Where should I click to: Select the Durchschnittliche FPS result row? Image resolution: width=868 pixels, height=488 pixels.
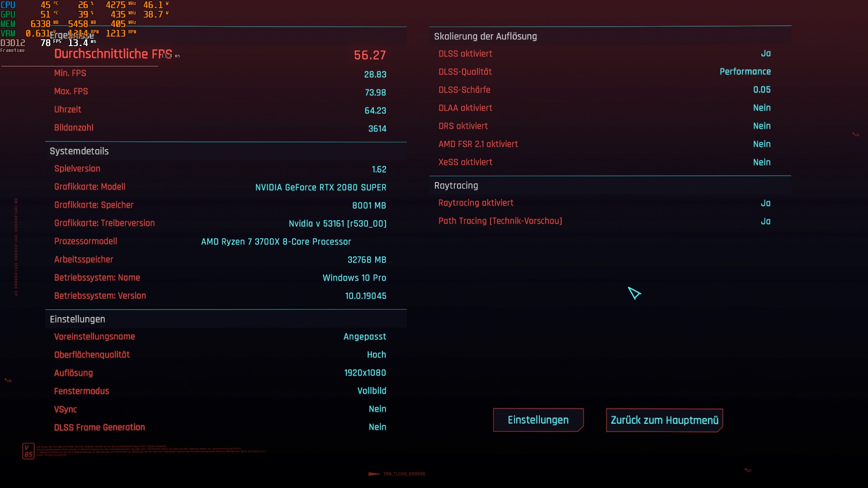click(x=220, y=55)
